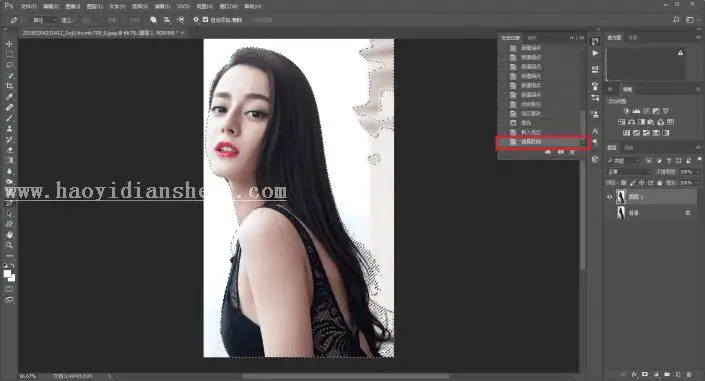The image size is (705, 381).
Task: Select the highlighted last history state
Action: tap(543, 142)
